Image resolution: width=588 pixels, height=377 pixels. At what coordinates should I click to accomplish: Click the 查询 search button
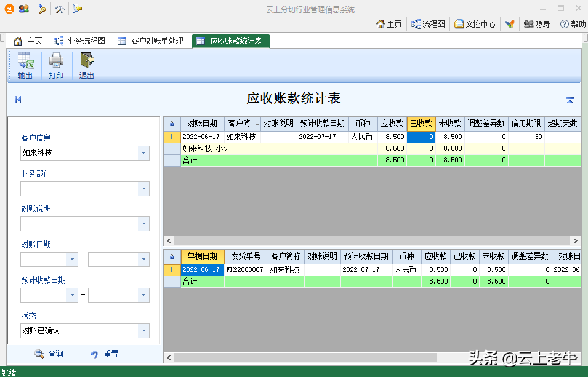point(49,354)
